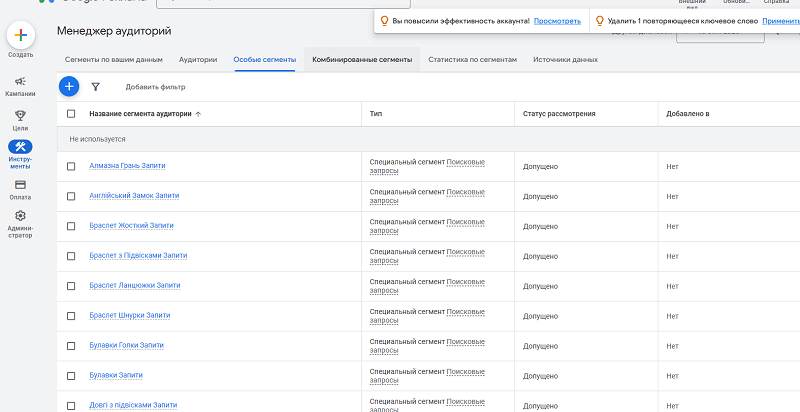
Task: Click the multicolor plus Создать button
Action: [20, 35]
